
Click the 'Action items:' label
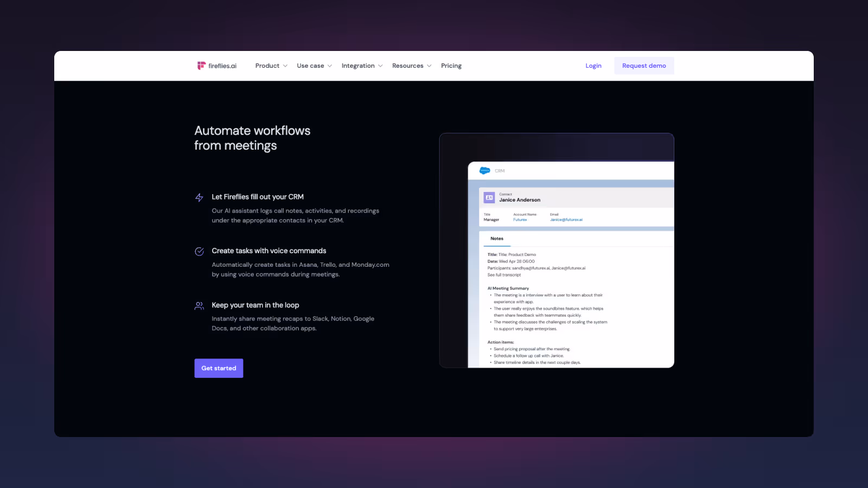501,342
